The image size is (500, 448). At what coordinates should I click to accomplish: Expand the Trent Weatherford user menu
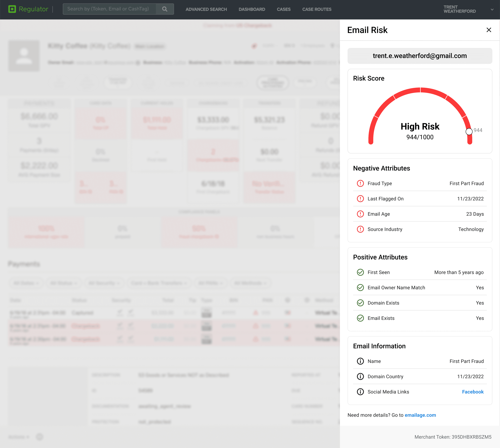click(x=492, y=9)
